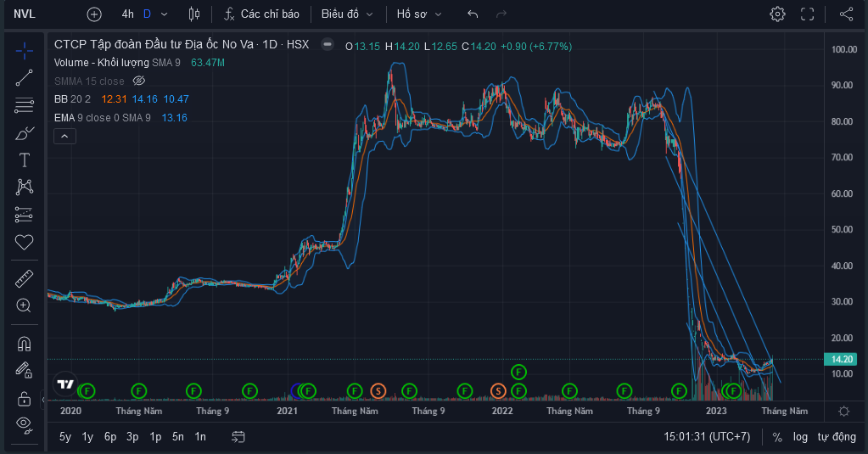Screen dimensions: 868x454
Task: Toggle tự động auto scale
Action: click(x=837, y=437)
